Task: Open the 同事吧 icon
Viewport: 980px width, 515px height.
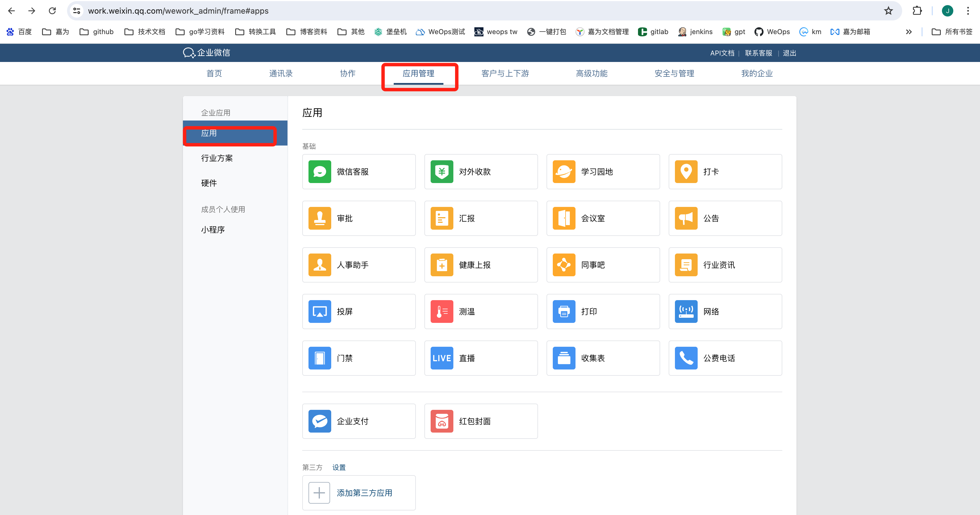Action: pos(564,265)
